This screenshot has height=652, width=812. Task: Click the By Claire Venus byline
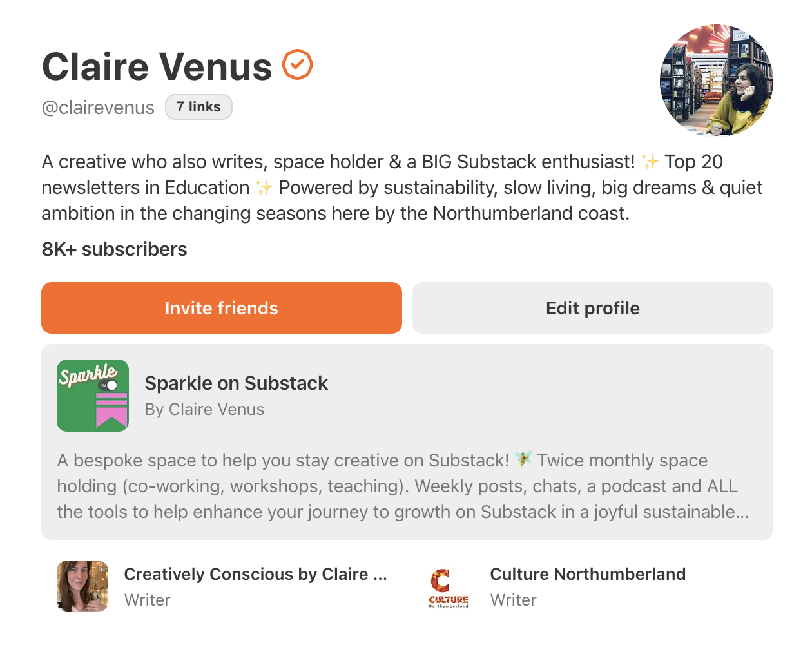[204, 410]
